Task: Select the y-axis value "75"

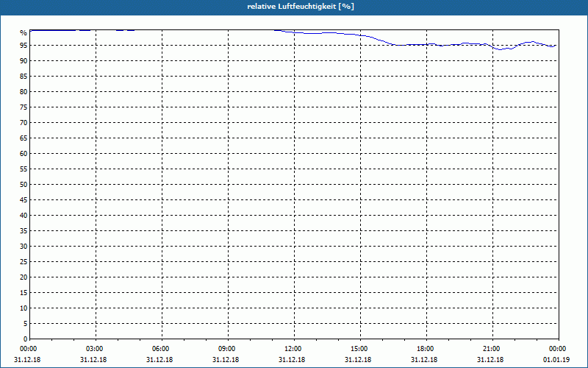Action: (x=24, y=107)
